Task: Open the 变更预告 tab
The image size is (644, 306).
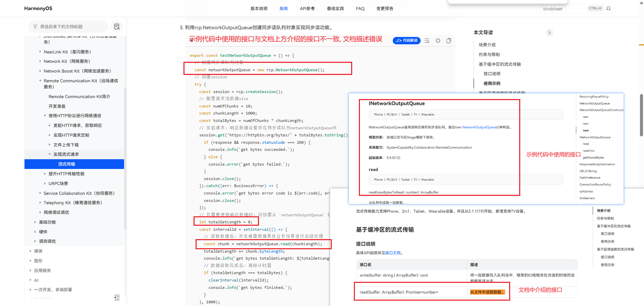Action: 385,8
